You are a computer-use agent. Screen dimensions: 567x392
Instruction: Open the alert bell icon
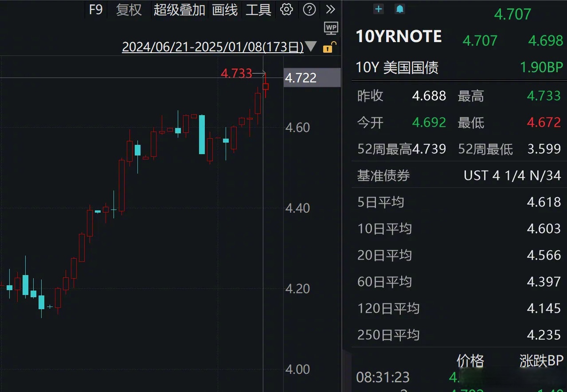pos(399,9)
